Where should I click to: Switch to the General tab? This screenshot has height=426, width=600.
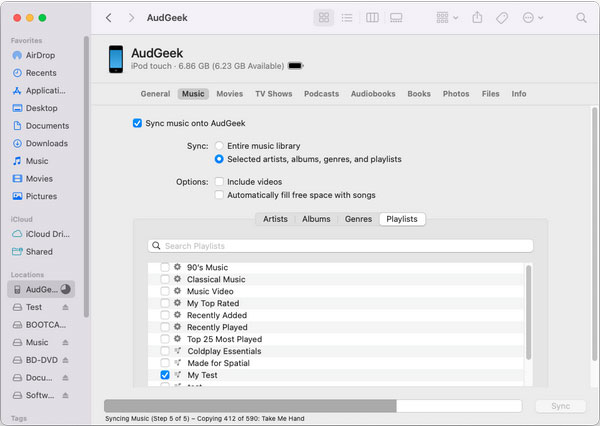(x=155, y=94)
